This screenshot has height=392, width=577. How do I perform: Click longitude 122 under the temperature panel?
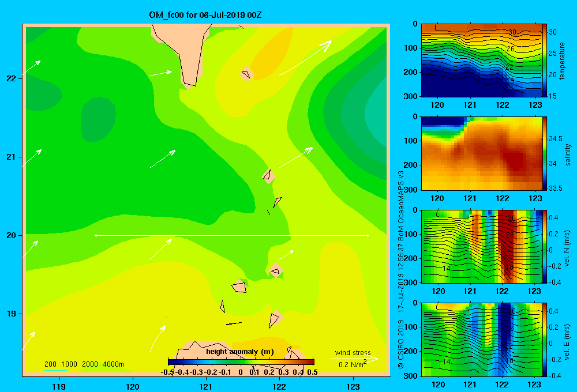[503, 105]
